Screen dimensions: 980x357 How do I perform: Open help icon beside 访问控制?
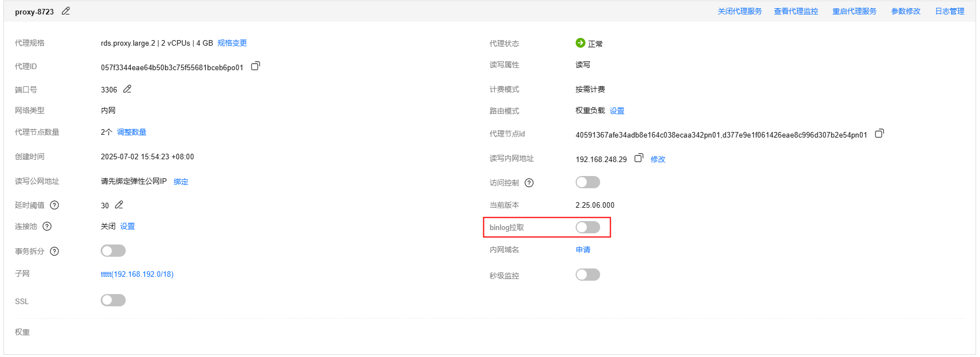coord(529,183)
